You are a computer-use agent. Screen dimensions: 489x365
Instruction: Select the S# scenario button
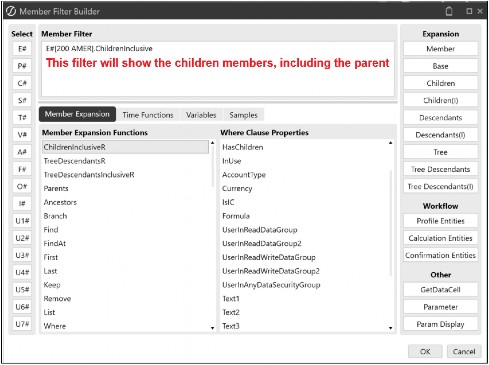22,100
